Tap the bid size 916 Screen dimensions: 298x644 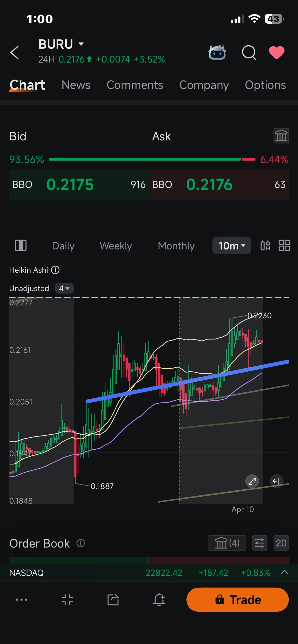tap(138, 184)
